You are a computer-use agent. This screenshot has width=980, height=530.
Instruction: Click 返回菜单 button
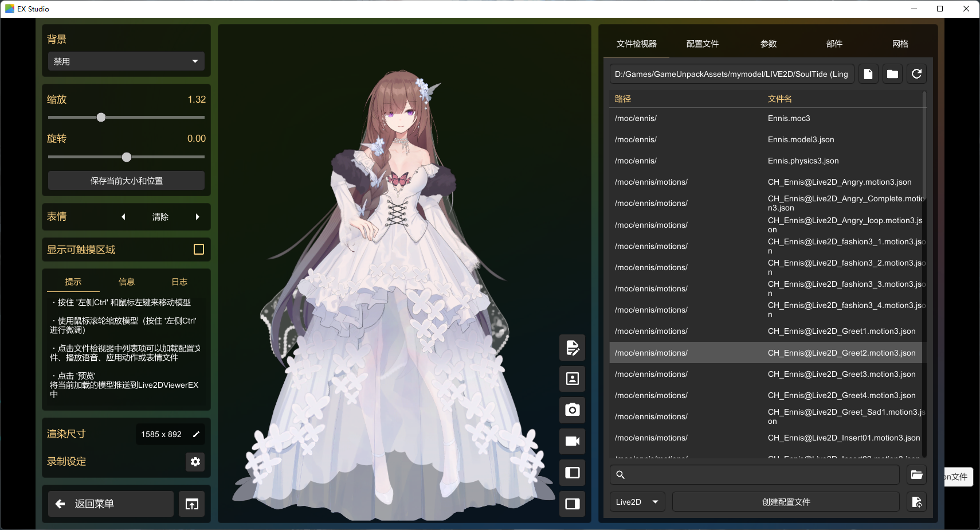[x=111, y=504]
